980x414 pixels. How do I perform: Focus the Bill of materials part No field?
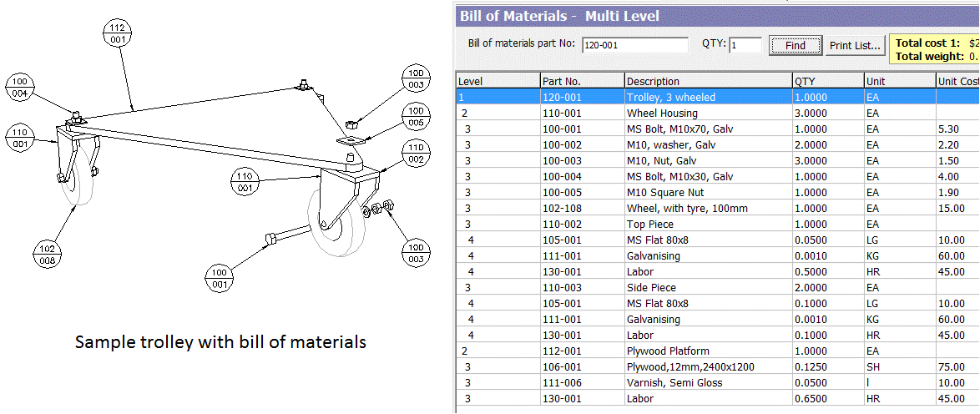[x=634, y=45]
